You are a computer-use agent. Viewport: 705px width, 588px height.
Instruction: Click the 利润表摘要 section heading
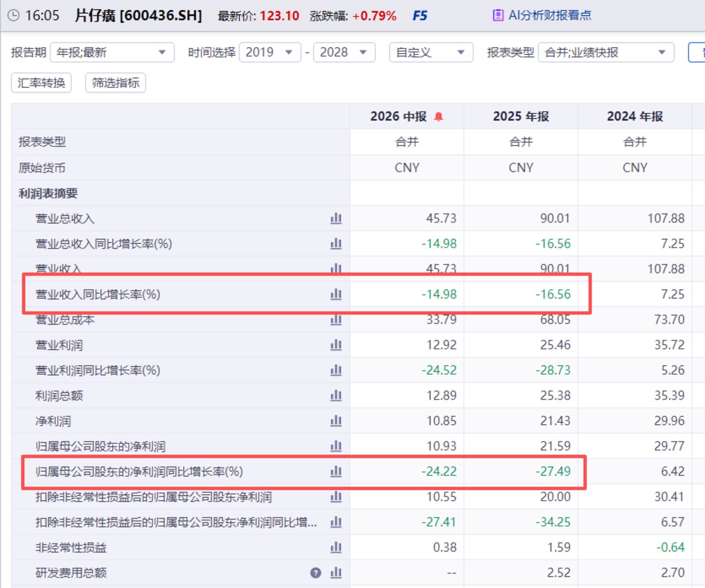click(x=48, y=193)
